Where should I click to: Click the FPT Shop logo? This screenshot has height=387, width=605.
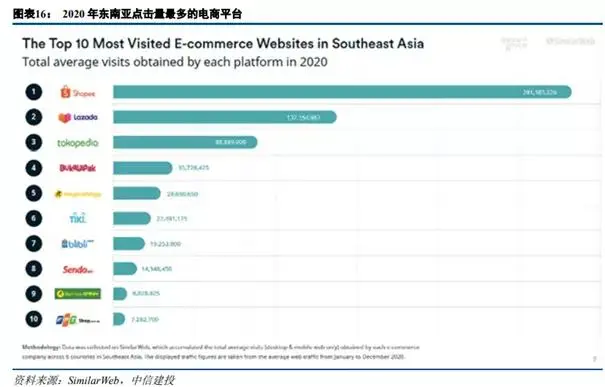78,320
